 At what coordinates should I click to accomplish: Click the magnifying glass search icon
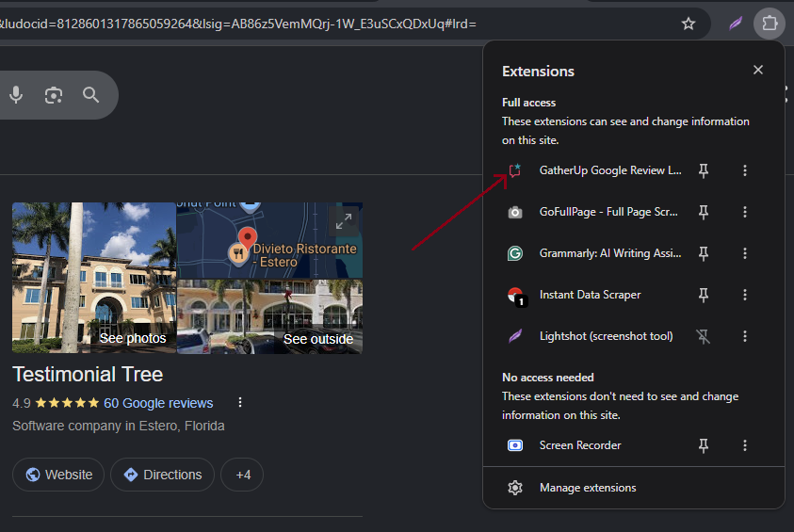click(91, 95)
